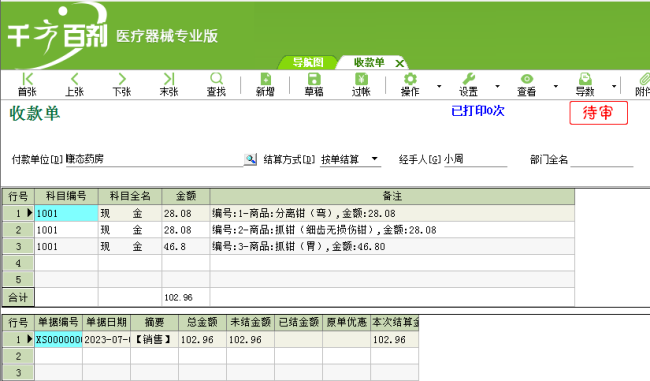650x381 pixels.
Task: Select the row 2 科目编号 cell
Action: pos(66,230)
